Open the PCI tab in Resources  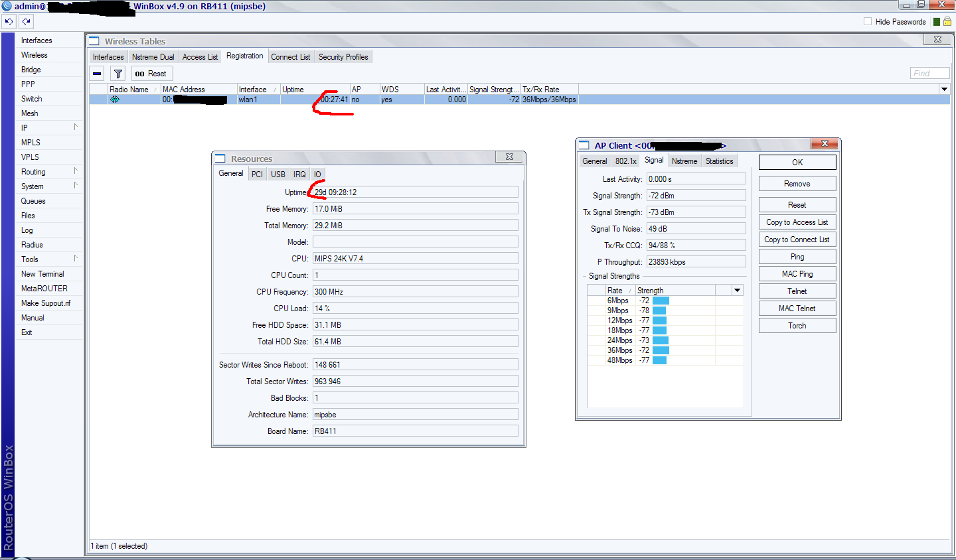pos(257,175)
